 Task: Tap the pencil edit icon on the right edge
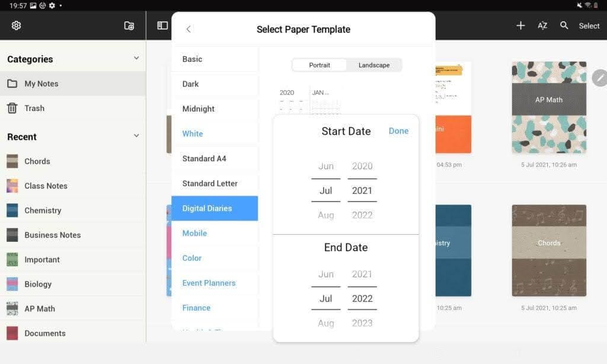(600, 78)
